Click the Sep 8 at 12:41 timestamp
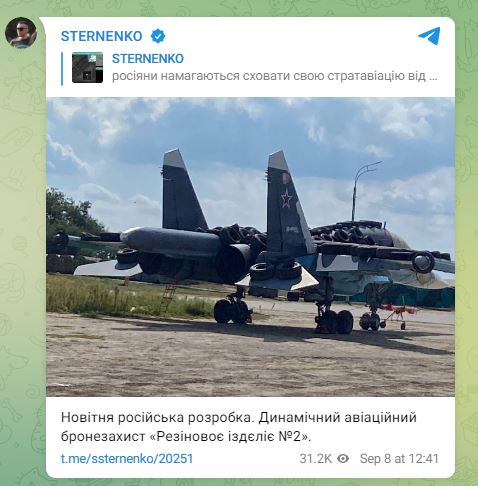Screen dimensions: 478x486 coord(399,459)
